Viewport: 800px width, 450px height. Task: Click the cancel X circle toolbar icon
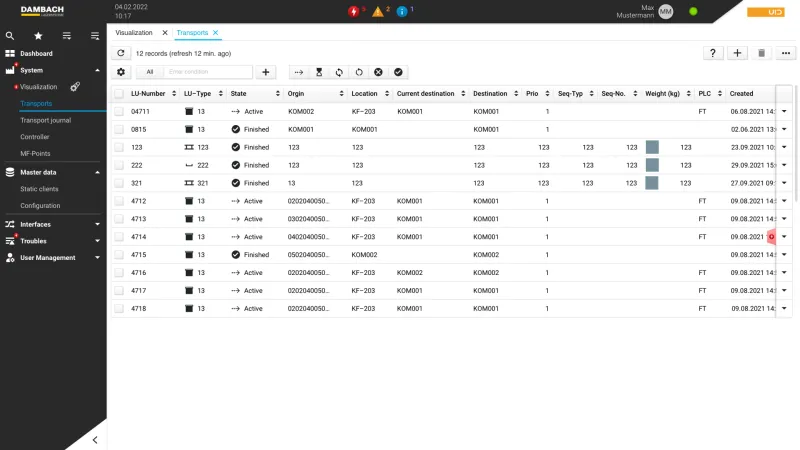pos(379,72)
